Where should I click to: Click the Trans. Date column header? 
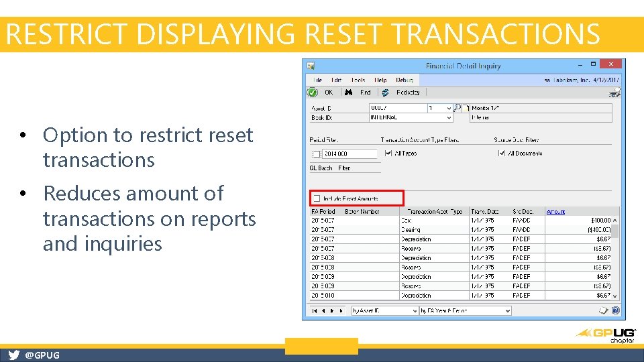pyautogui.click(x=484, y=212)
